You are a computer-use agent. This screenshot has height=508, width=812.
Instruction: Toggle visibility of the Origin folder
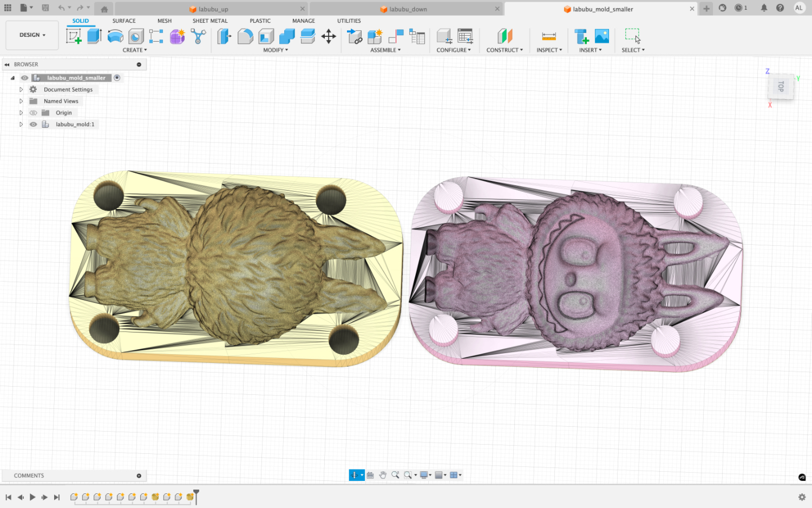(33, 112)
